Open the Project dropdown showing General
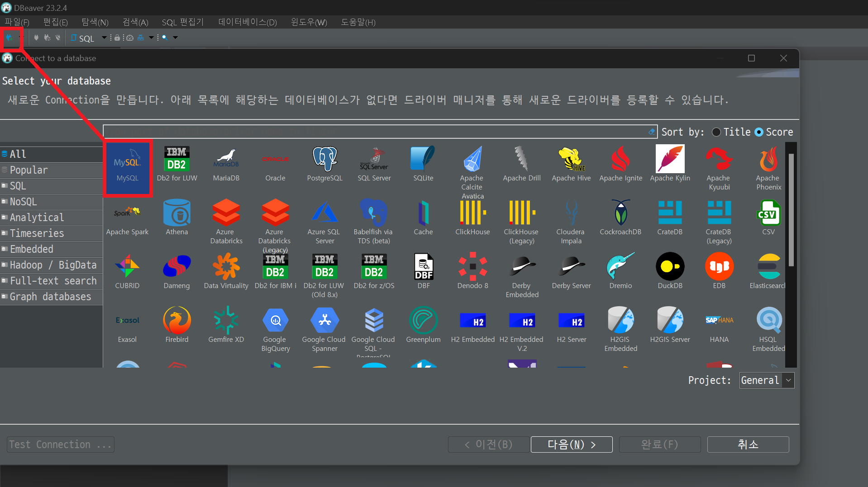This screenshot has height=487, width=868. point(767,380)
